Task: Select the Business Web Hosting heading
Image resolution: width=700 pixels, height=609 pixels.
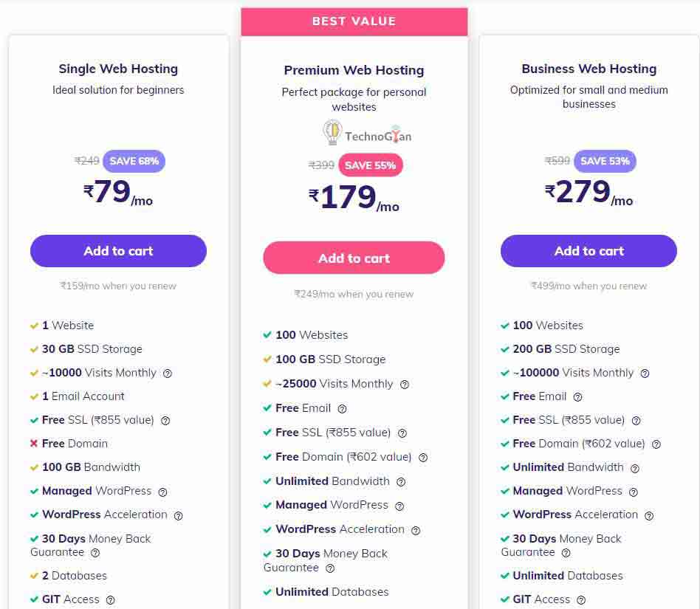Action: [x=589, y=69]
